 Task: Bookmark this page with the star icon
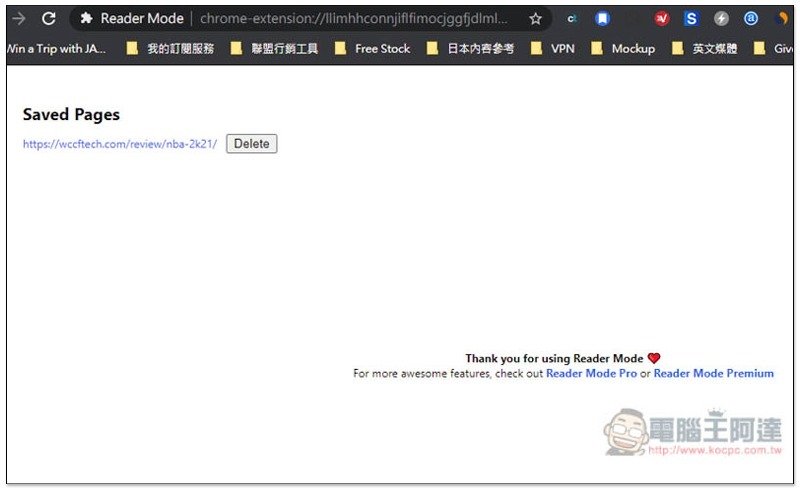point(535,19)
